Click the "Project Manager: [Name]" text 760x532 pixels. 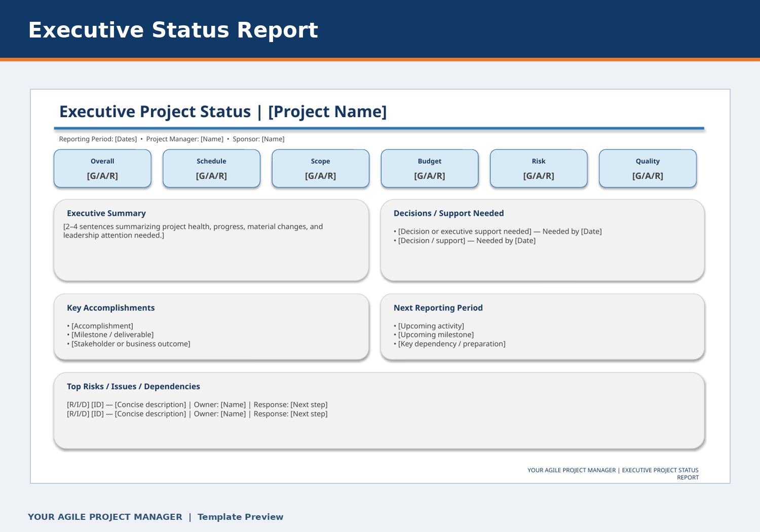tap(184, 139)
